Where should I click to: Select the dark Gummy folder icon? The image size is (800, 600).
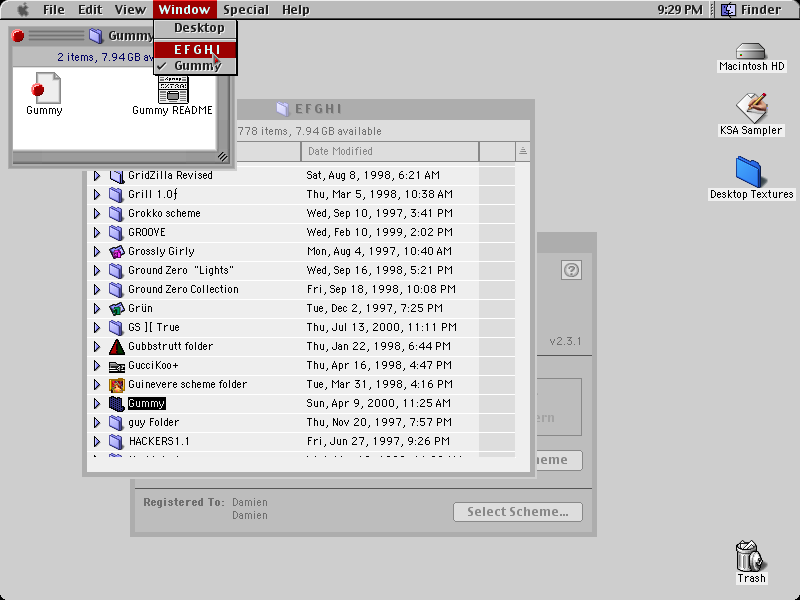coord(117,404)
